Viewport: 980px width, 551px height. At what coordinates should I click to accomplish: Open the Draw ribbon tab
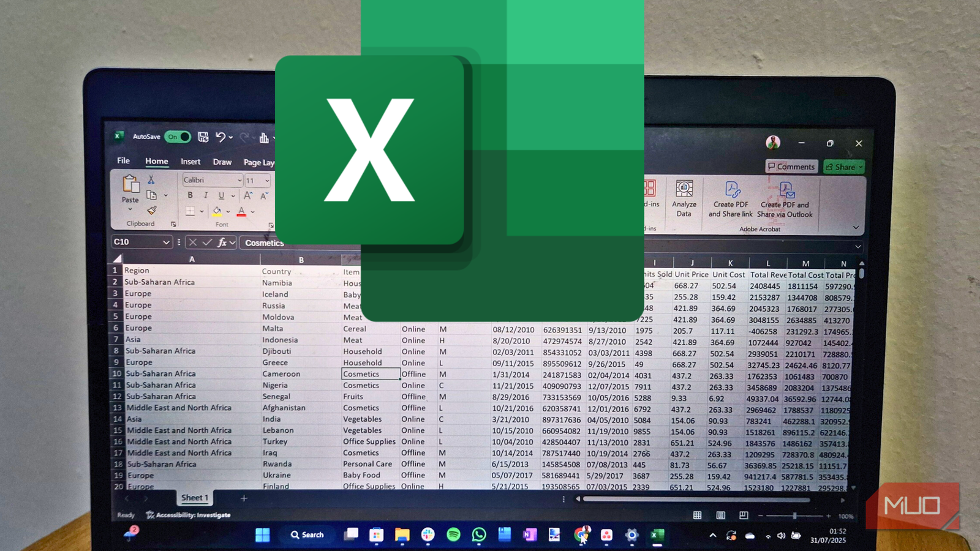[x=222, y=162]
